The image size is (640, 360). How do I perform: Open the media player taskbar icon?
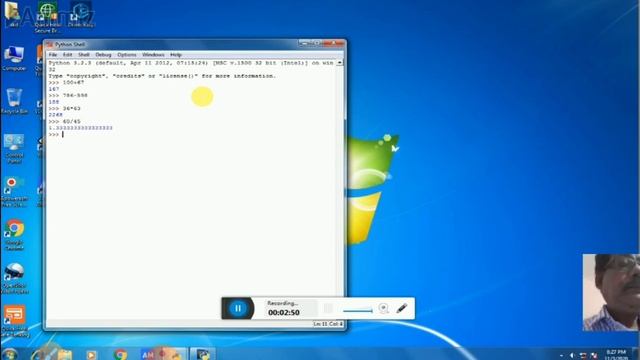pos(91,354)
